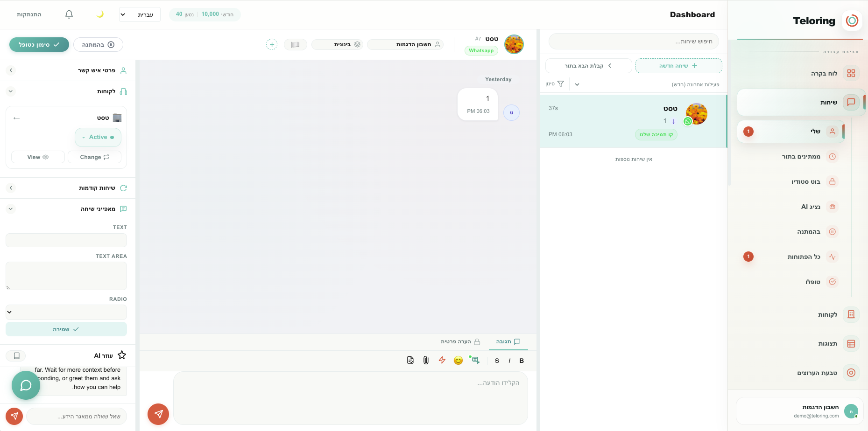Open the סינון filter
The width and height of the screenshot is (868, 431).
[555, 84]
